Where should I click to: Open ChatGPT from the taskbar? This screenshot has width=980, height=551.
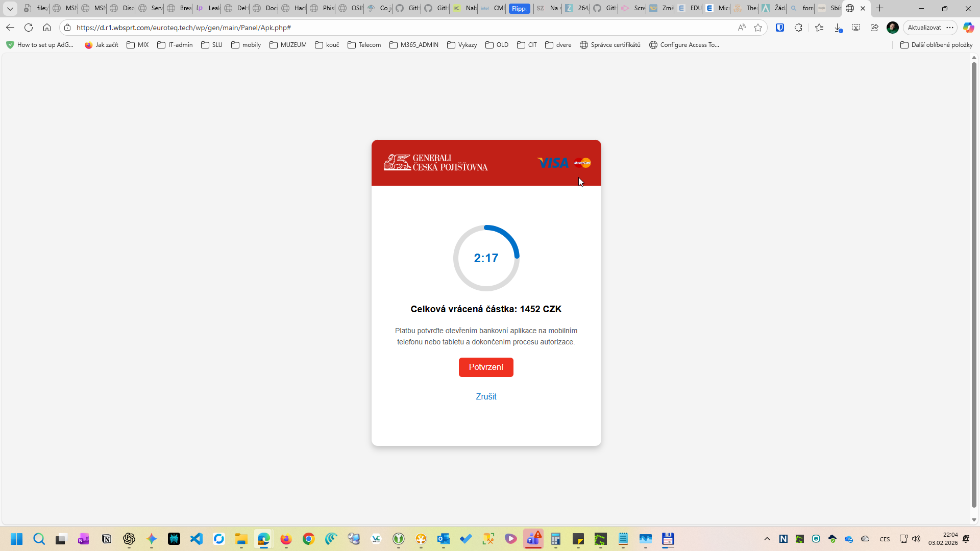coord(129,539)
